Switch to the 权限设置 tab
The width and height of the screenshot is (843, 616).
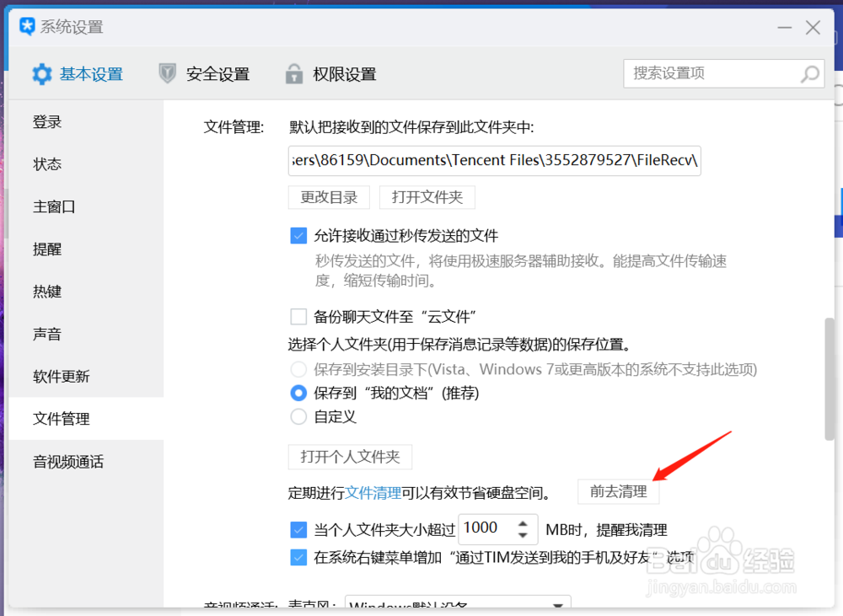[344, 73]
